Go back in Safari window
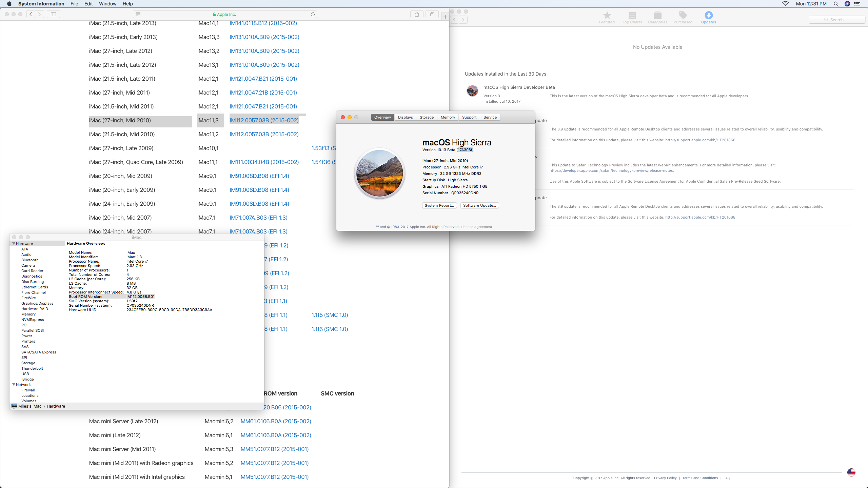This screenshot has height=488, width=868. [31, 14]
